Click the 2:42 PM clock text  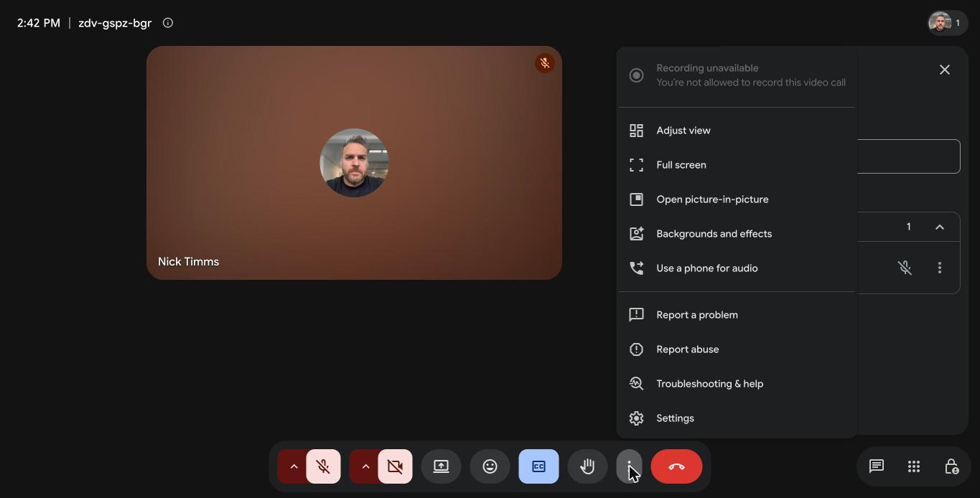pos(39,23)
